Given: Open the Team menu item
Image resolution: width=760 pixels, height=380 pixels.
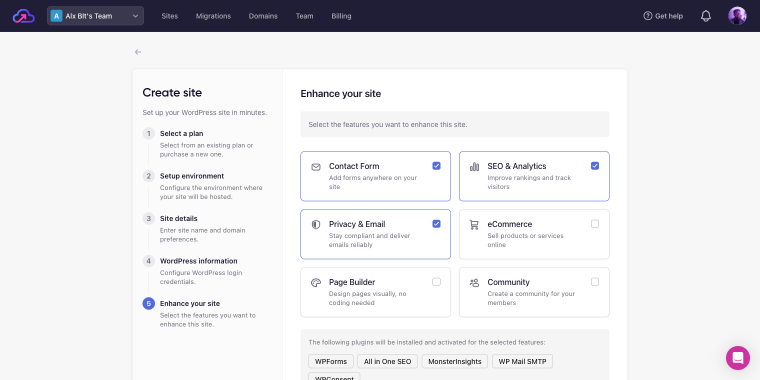Looking at the screenshot, I should tap(304, 16).
